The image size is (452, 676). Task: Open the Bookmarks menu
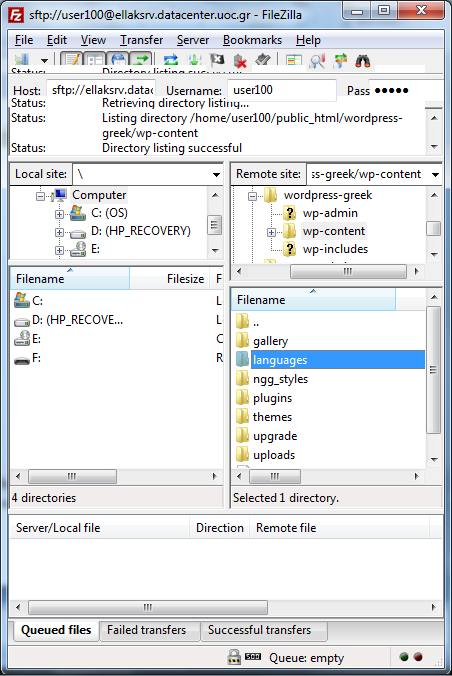point(252,40)
